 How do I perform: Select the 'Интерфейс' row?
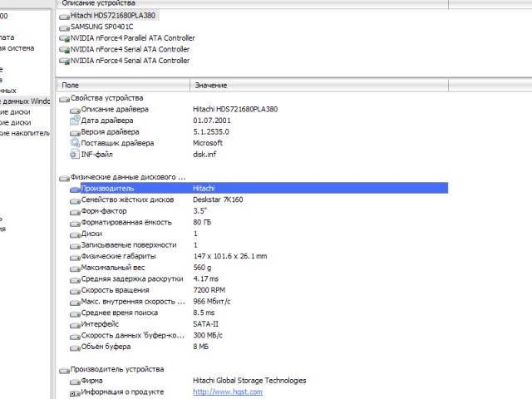coord(100,324)
